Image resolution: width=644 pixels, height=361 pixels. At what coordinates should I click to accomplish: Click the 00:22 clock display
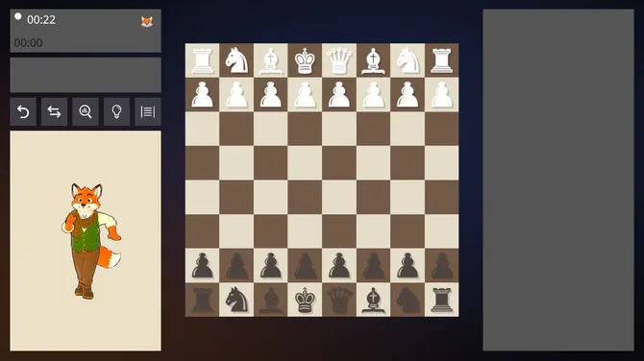tap(41, 20)
